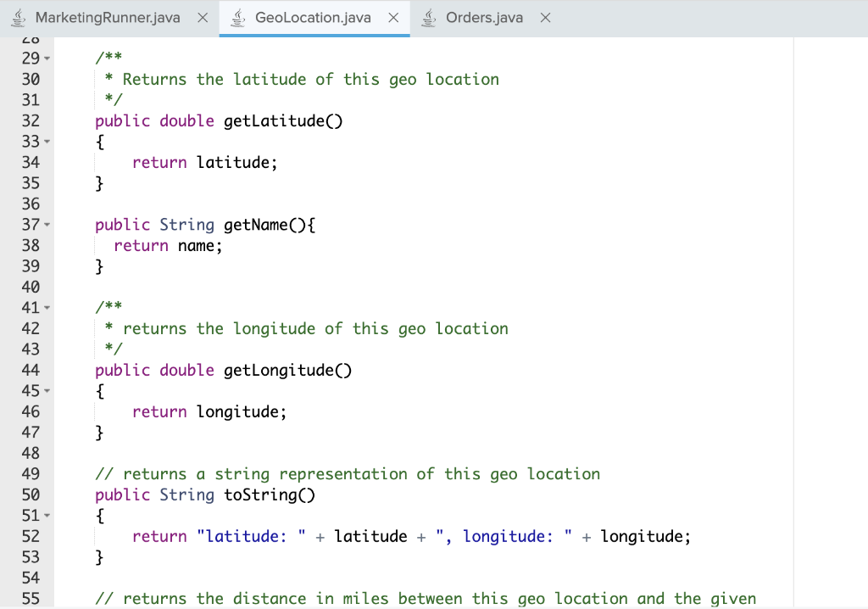Select the GeoLocation.java tab
Viewport: 868px width, 609px height.
pyautogui.click(x=313, y=18)
